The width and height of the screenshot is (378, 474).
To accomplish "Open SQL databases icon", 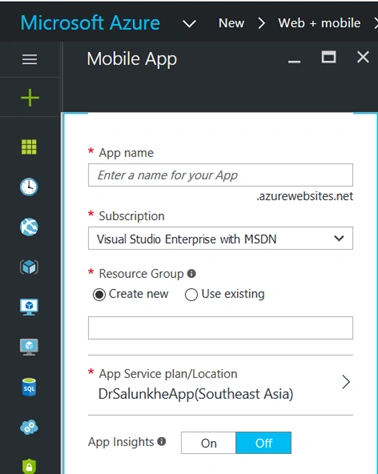I will [29, 387].
